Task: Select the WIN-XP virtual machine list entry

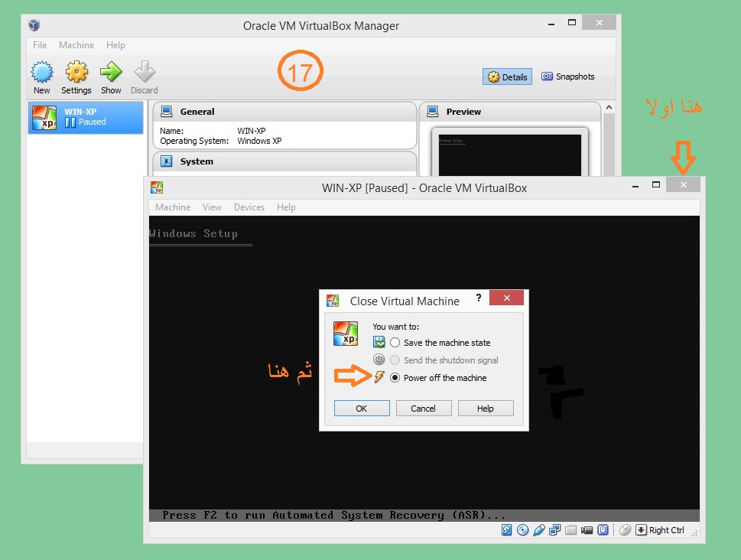Action: 86,117
